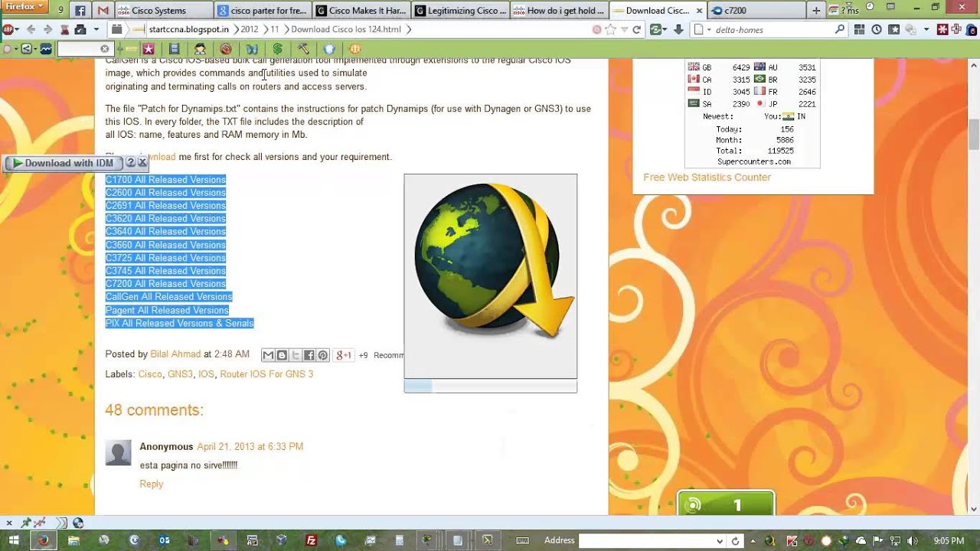Open PIX All Released Versions & Serials
This screenshot has height=551, width=980.
[x=179, y=323]
